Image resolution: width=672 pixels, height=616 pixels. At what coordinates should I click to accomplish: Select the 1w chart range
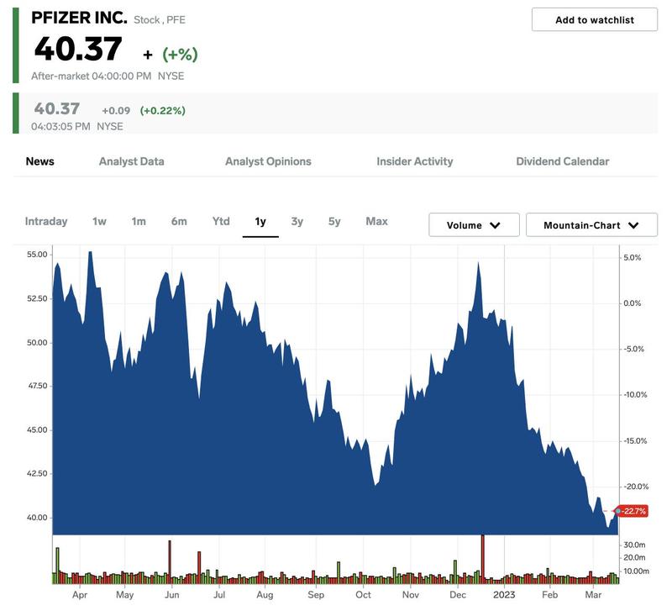click(x=99, y=222)
